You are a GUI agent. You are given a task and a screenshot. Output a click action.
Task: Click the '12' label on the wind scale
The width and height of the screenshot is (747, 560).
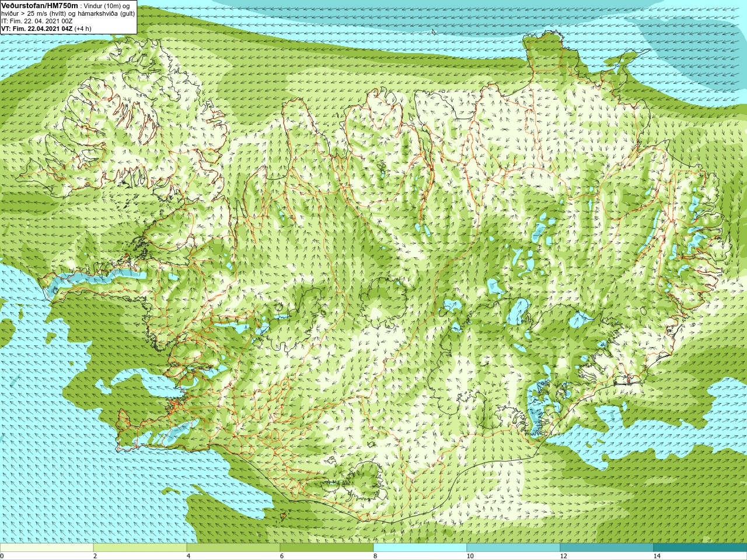(563, 556)
